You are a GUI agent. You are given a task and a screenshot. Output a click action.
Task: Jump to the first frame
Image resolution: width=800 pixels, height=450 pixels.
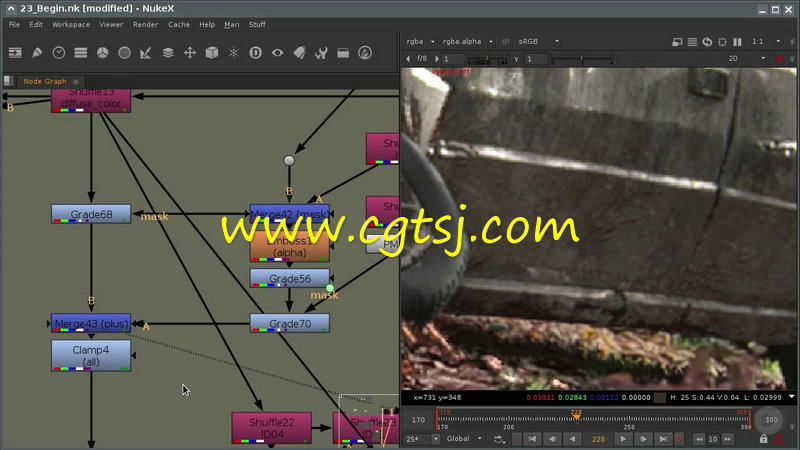(x=532, y=439)
